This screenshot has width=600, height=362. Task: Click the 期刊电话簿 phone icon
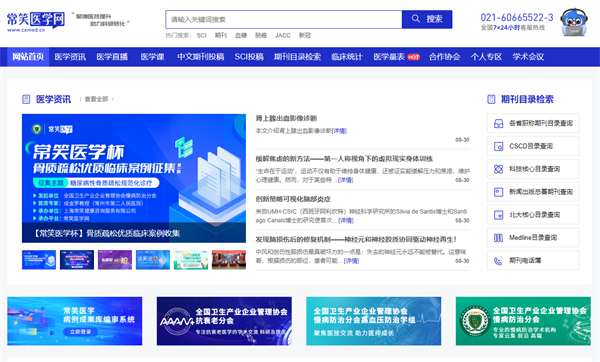pos(499,261)
